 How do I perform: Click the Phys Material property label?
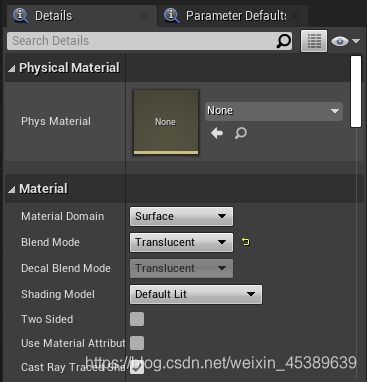tap(56, 121)
